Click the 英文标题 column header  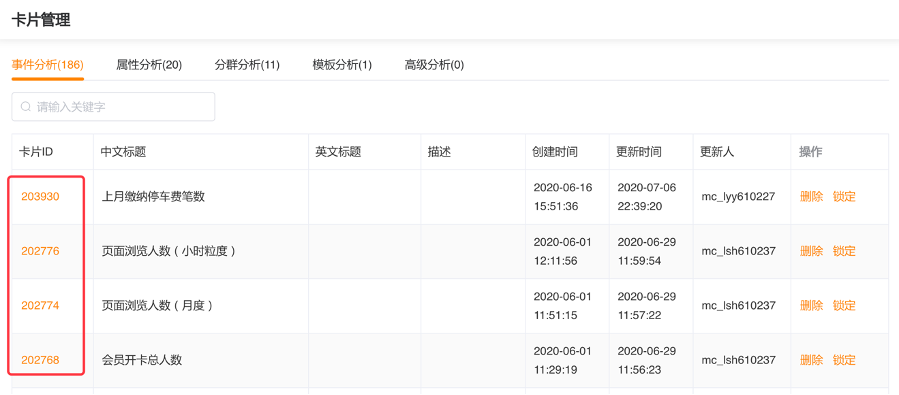coord(338,152)
